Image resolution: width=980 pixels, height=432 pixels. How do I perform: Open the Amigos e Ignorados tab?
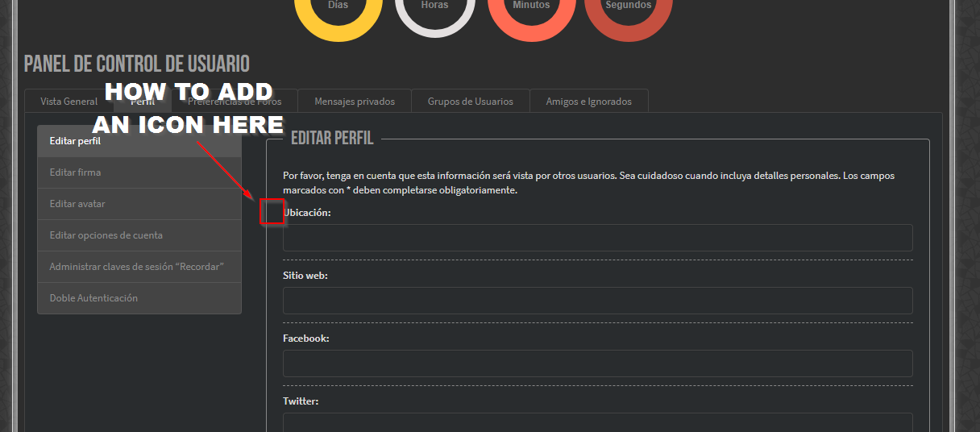(x=588, y=102)
